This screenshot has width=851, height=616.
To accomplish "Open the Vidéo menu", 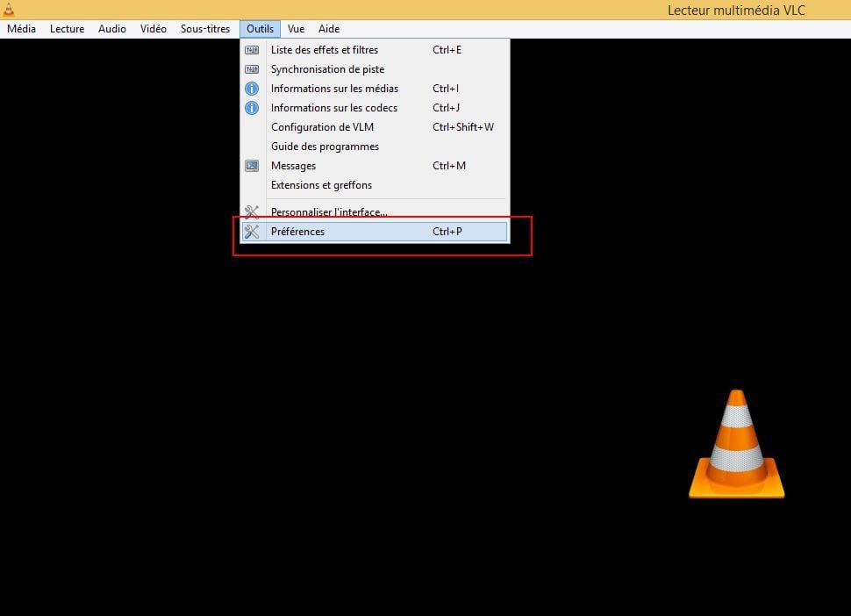I will (153, 29).
